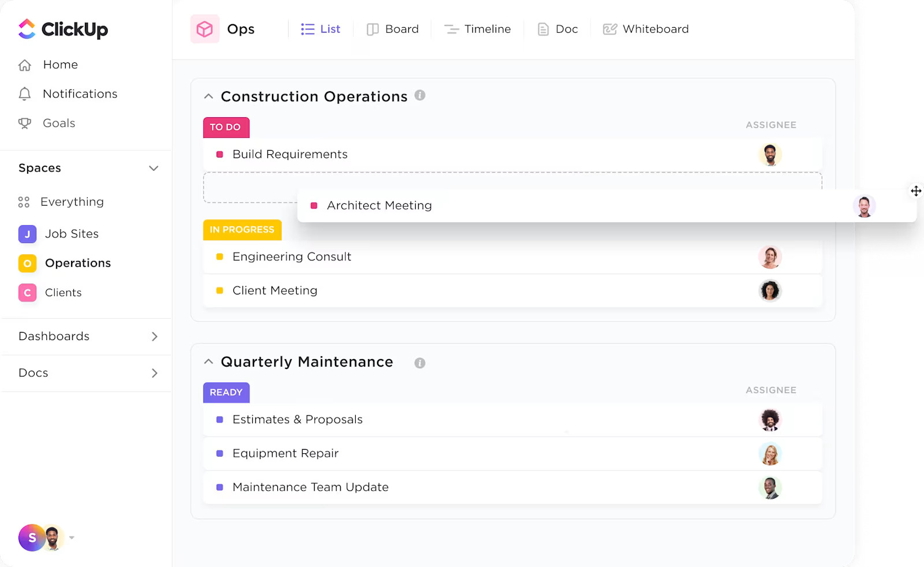Click the Clients space icon
The height and width of the screenshot is (567, 924).
tap(27, 293)
